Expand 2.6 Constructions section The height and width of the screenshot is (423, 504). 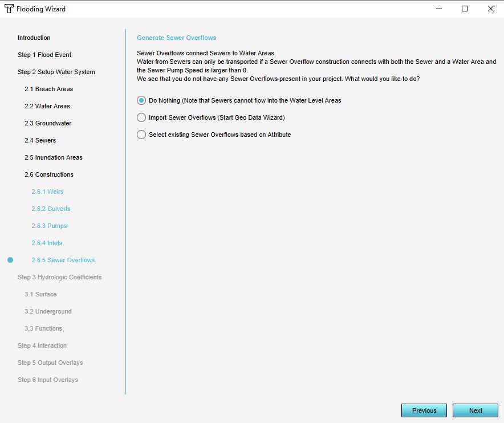coord(48,174)
